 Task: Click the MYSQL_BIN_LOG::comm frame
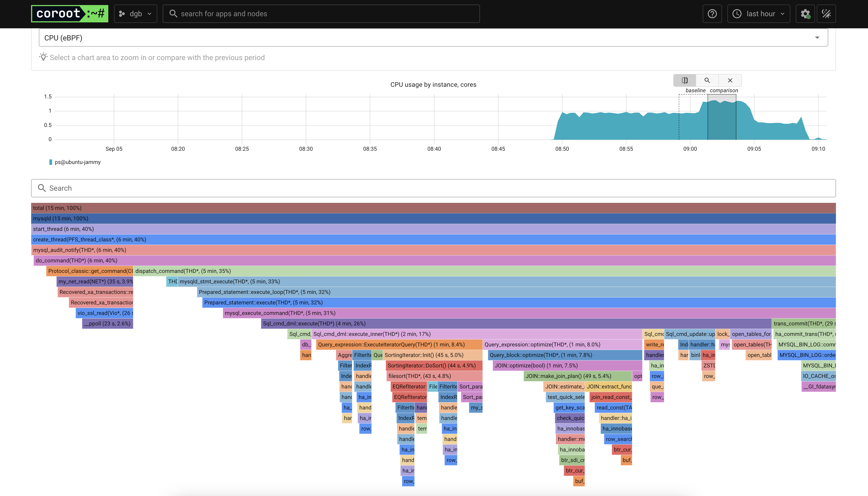(806, 345)
